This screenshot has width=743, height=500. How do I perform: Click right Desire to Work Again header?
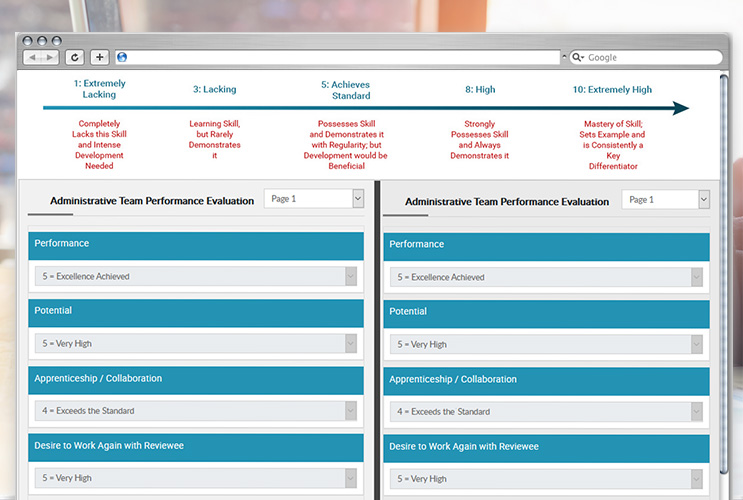pos(546,449)
